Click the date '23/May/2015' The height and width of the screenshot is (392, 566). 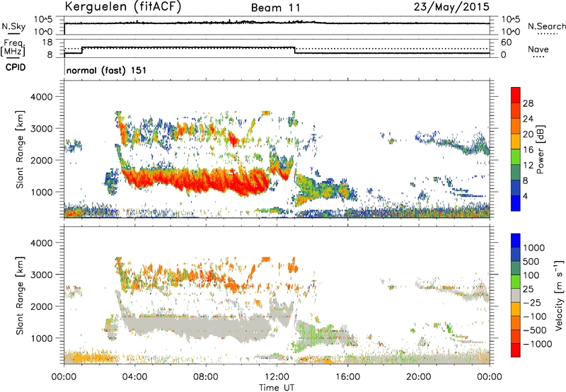(451, 6)
